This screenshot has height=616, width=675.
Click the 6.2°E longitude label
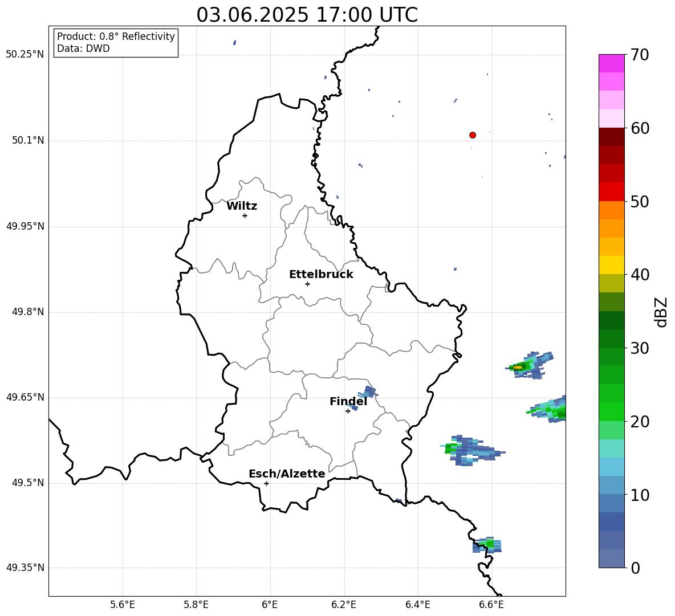tap(344, 605)
